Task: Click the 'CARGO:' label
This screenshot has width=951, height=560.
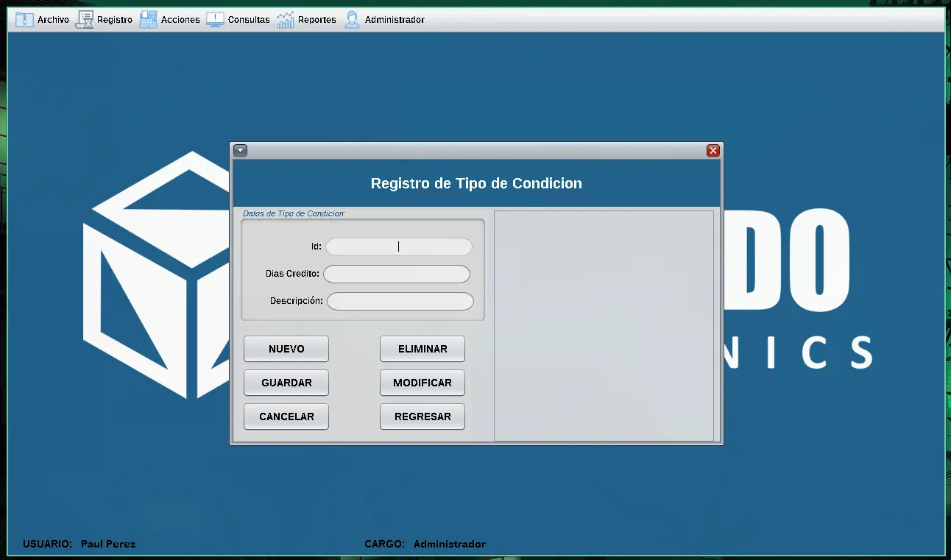Action: [x=384, y=544]
